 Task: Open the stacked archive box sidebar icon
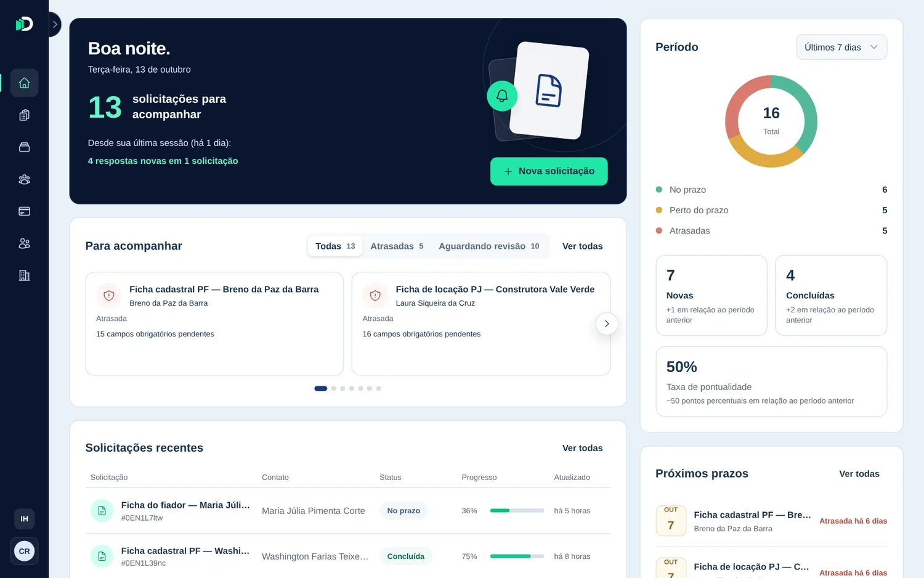point(25,147)
